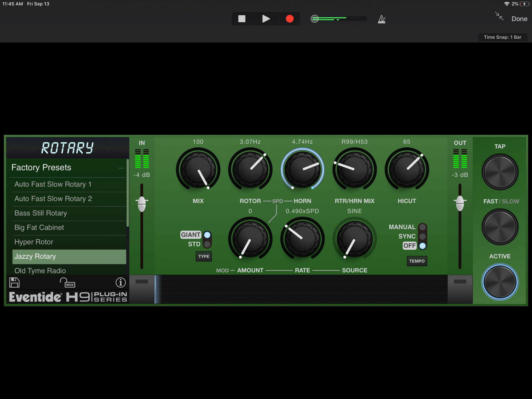Tap the TAP tempo knob button
532x399 pixels.
500,172
